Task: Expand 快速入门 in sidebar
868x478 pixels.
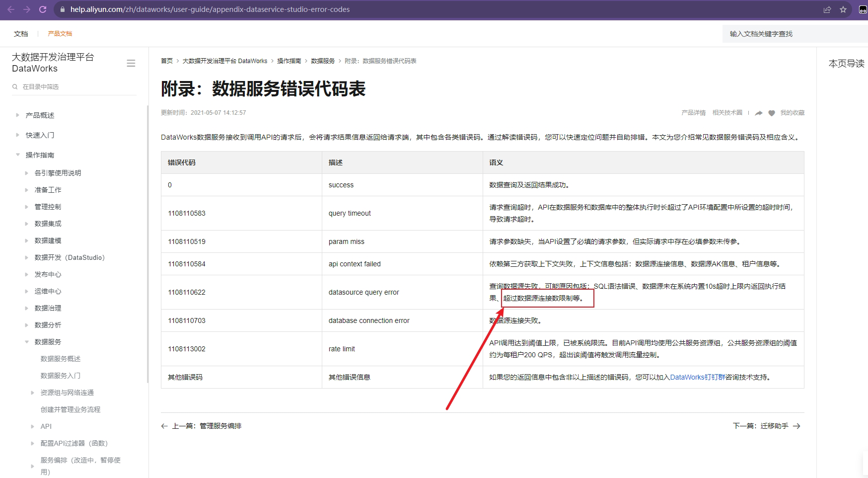Action: [x=18, y=135]
